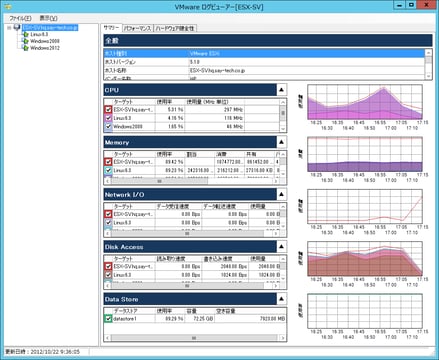The width and height of the screenshot is (439, 360).
Task: Click the Memory table horizontal scrollbar thumb
Action: click(159, 181)
